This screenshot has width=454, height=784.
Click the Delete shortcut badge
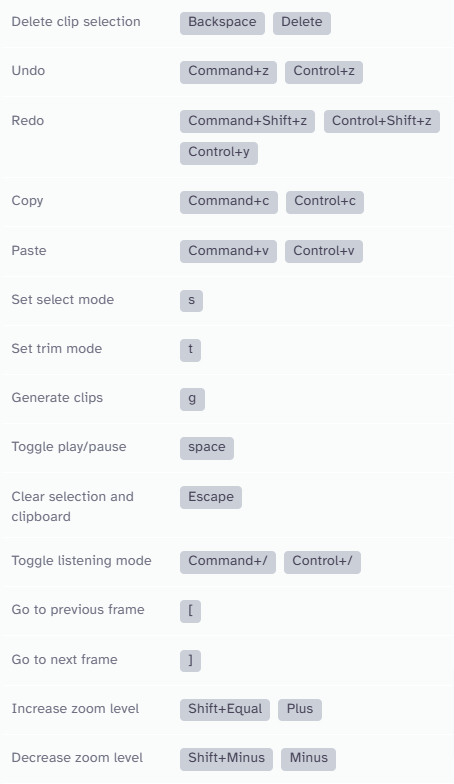tap(302, 23)
